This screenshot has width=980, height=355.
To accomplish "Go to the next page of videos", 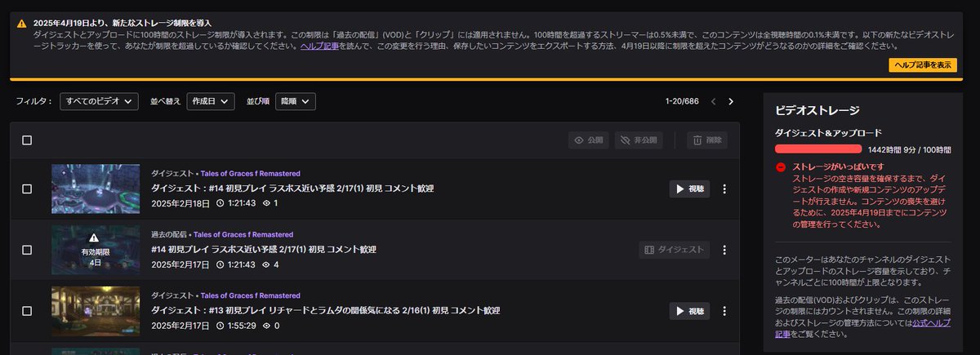I will 731,101.
